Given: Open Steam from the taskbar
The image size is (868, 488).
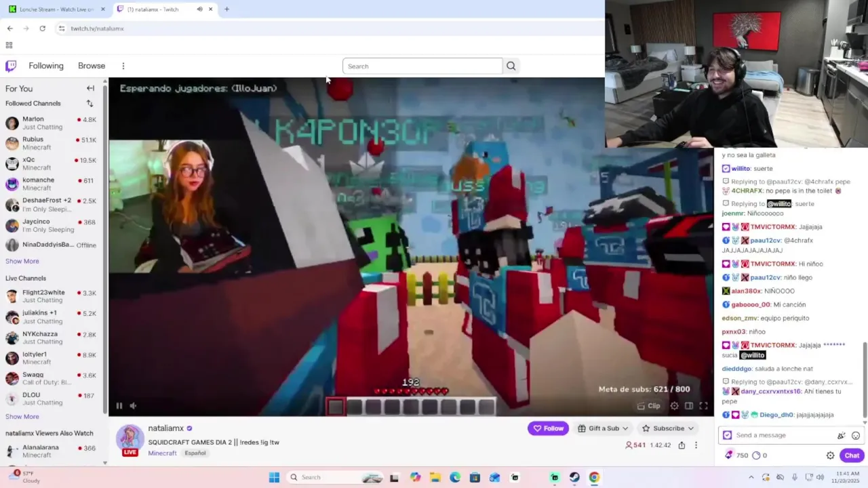Looking at the screenshot, I should 574,477.
